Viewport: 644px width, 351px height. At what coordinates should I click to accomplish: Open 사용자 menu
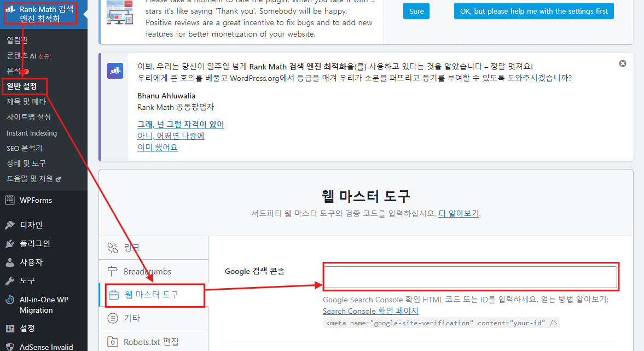pyautogui.click(x=31, y=262)
